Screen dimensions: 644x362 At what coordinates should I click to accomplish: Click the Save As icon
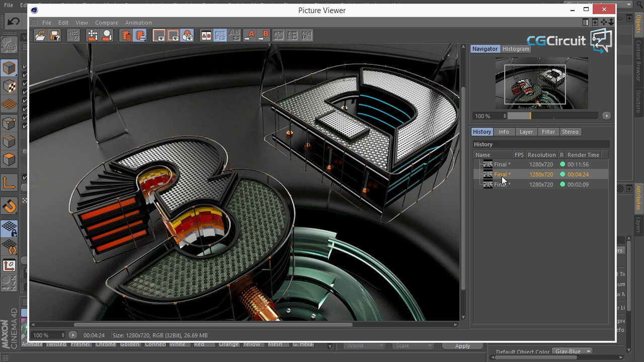coord(55,36)
